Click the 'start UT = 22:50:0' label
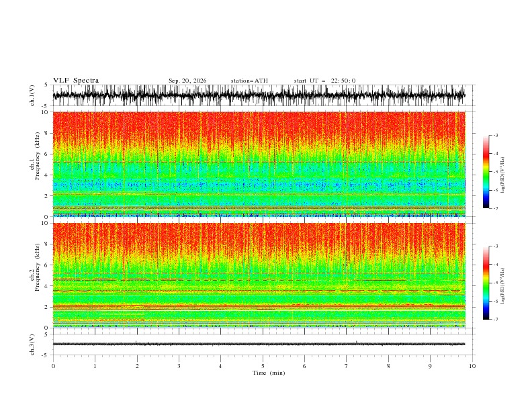The height and width of the screenshot is (411, 532). click(x=324, y=81)
